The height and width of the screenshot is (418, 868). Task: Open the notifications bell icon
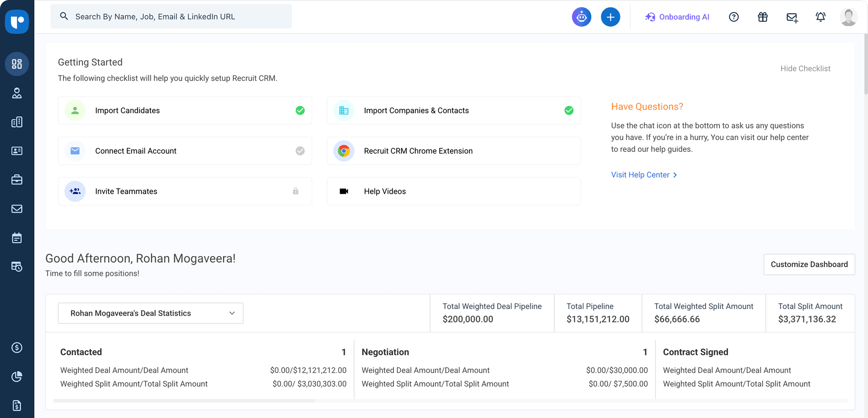point(820,17)
